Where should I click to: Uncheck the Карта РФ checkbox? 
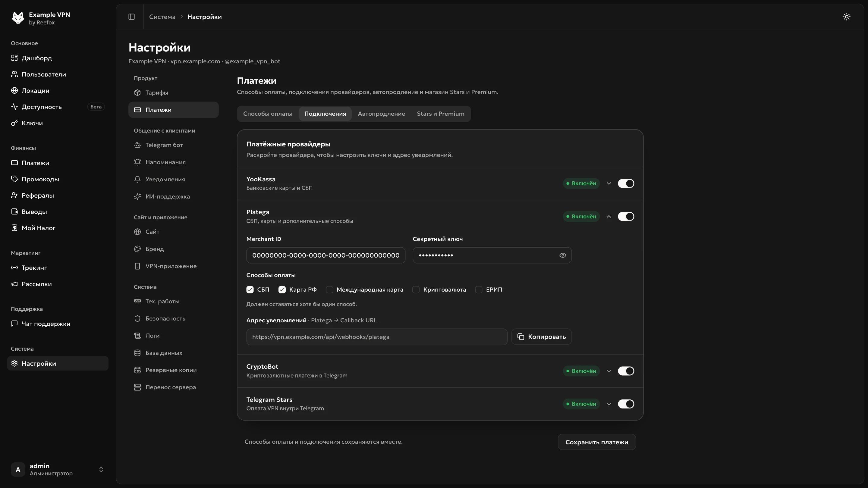click(282, 289)
